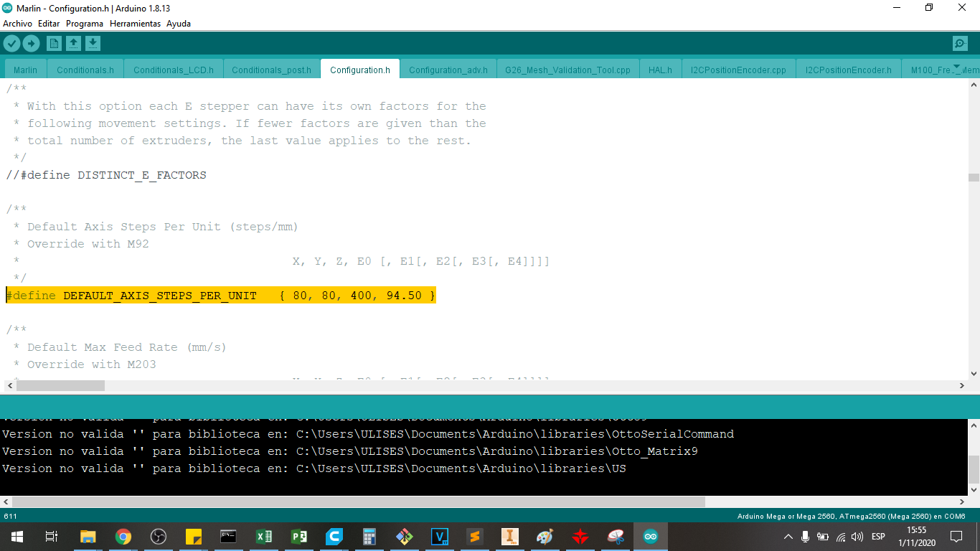980x551 pixels.
Task: Click the Upload arrow button
Action: coord(31,44)
